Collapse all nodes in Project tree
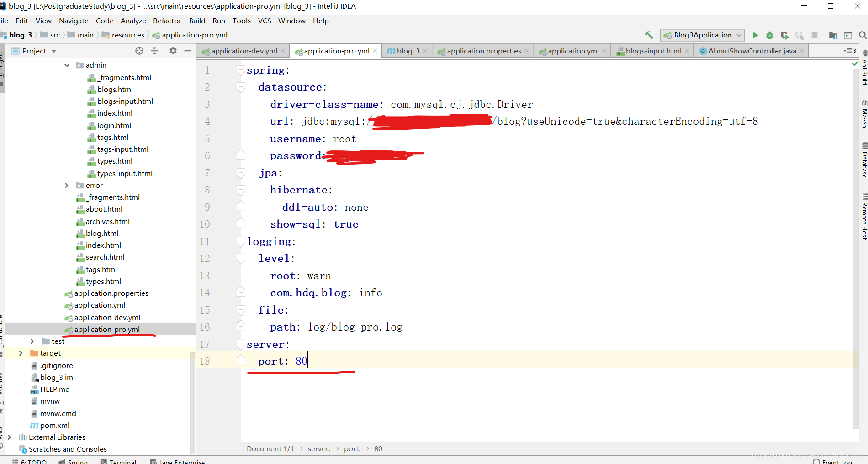Viewport: 868px width, 464px height. click(x=154, y=51)
